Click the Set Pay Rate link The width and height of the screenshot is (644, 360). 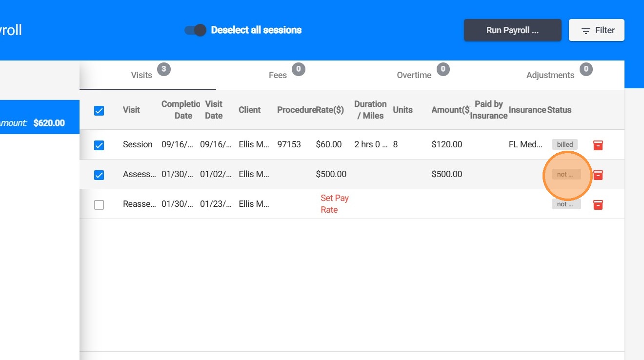point(334,204)
